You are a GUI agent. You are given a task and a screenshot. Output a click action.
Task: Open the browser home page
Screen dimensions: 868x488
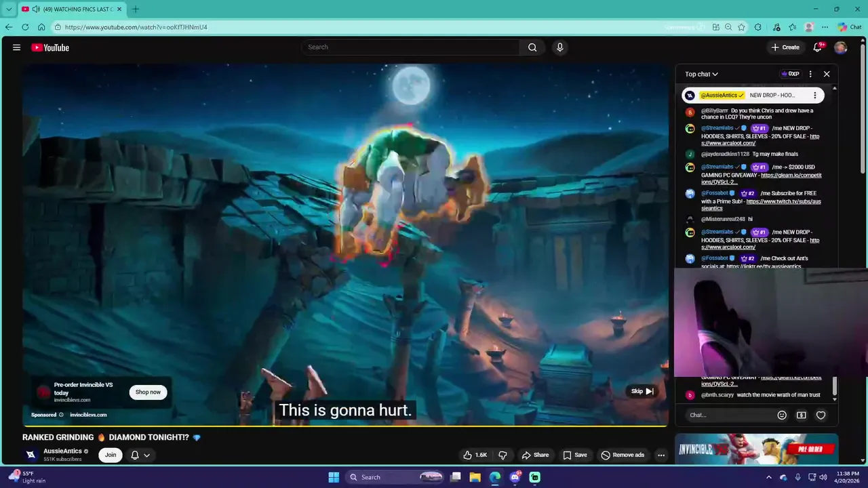(41, 27)
